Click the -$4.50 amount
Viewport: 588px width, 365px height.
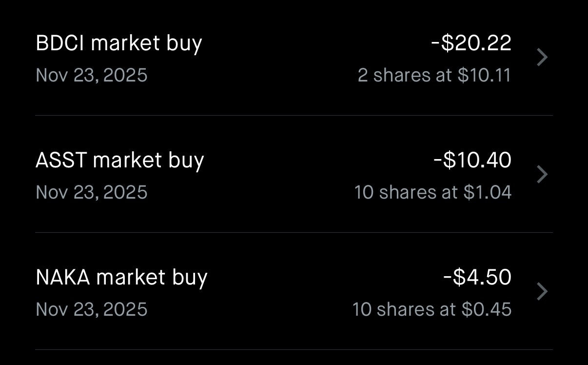[477, 277]
